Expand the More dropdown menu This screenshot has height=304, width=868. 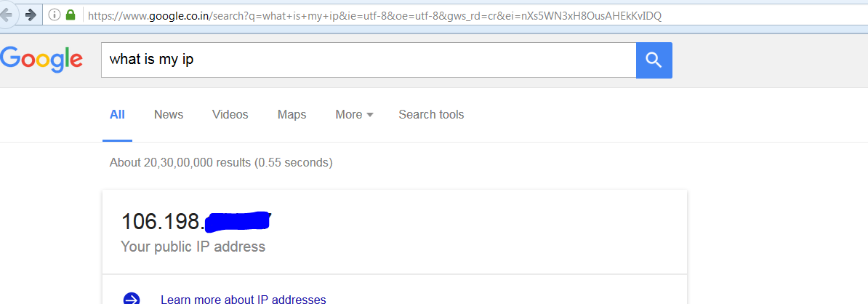(354, 114)
